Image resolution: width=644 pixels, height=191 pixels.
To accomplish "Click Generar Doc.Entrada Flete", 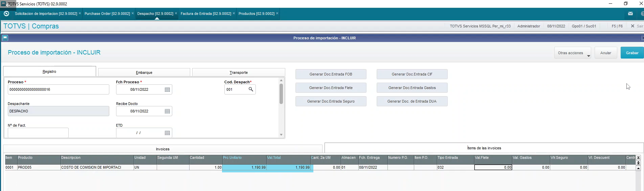I will [x=331, y=88].
